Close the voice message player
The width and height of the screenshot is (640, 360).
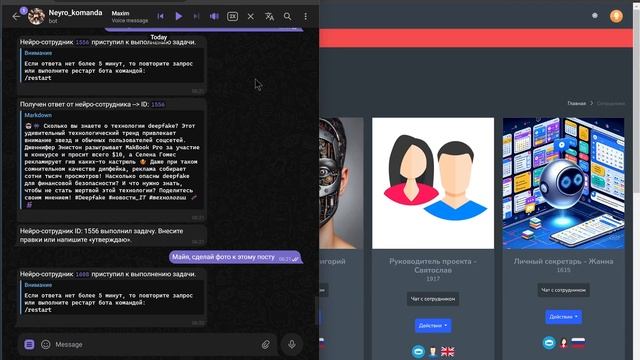251,16
